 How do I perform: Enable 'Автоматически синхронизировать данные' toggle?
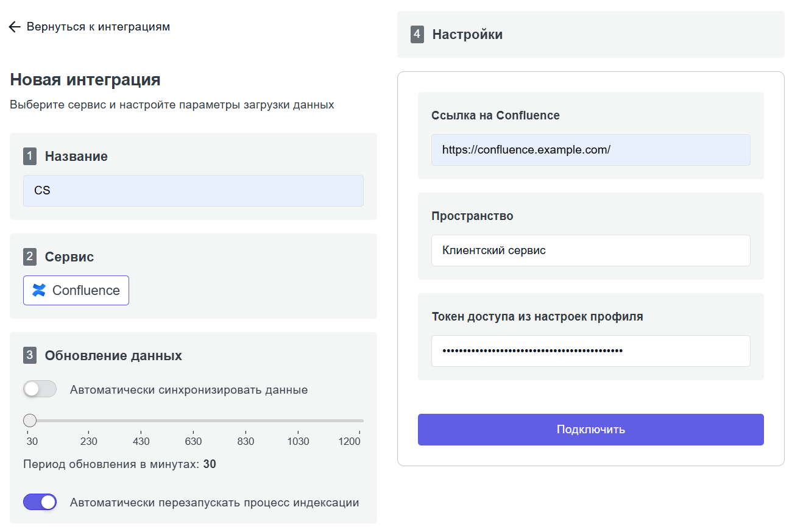point(40,389)
